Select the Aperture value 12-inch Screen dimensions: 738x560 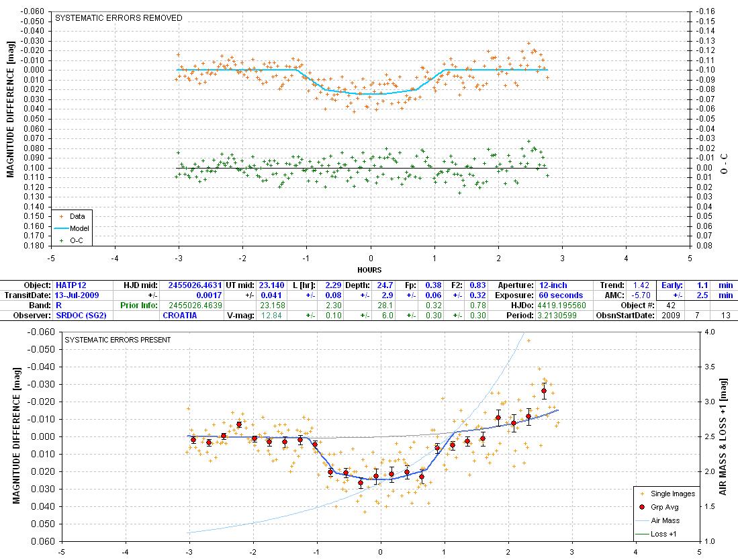[x=553, y=285]
